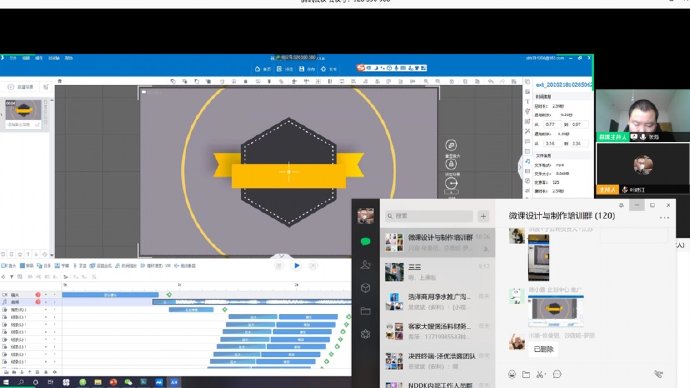690x388 pixels.
Task: Click the 已删除 message bubble
Action: click(543, 349)
